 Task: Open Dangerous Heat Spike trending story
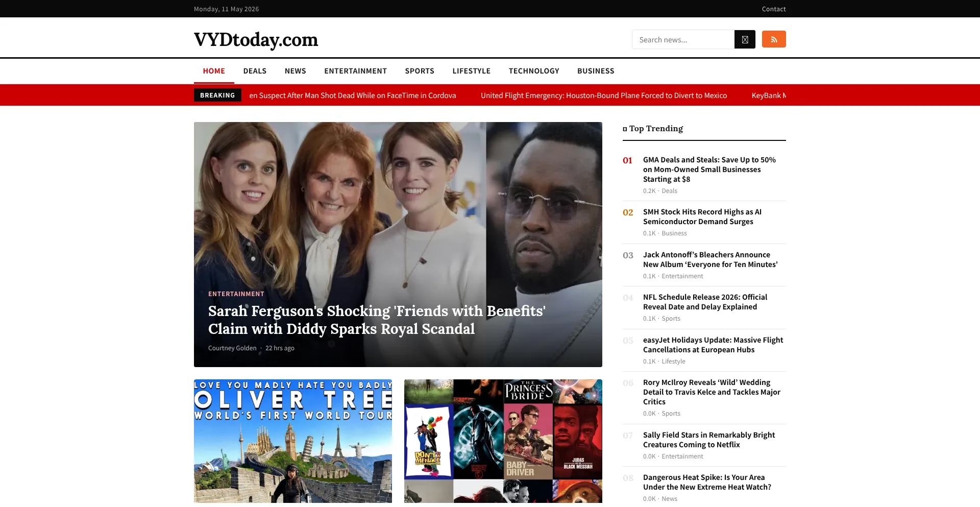click(x=707, y=482)
